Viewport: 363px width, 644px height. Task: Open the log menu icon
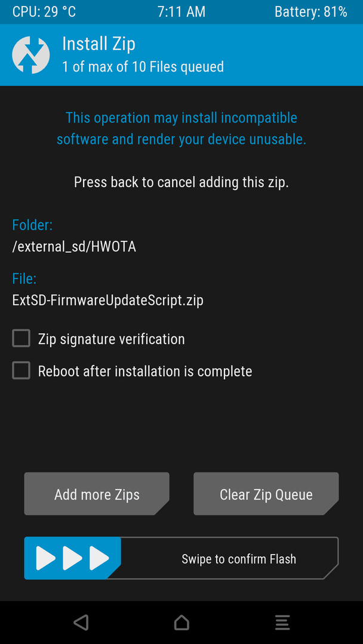tap(282, 622)
